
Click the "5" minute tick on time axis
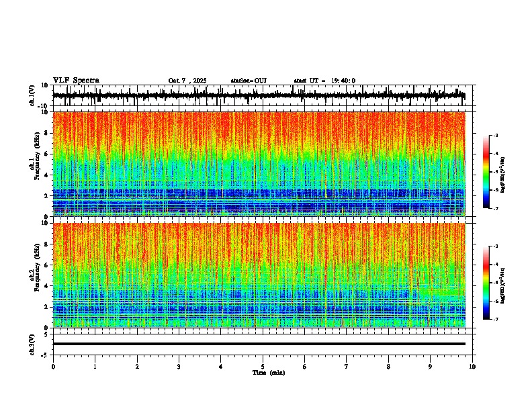point(263,367)
